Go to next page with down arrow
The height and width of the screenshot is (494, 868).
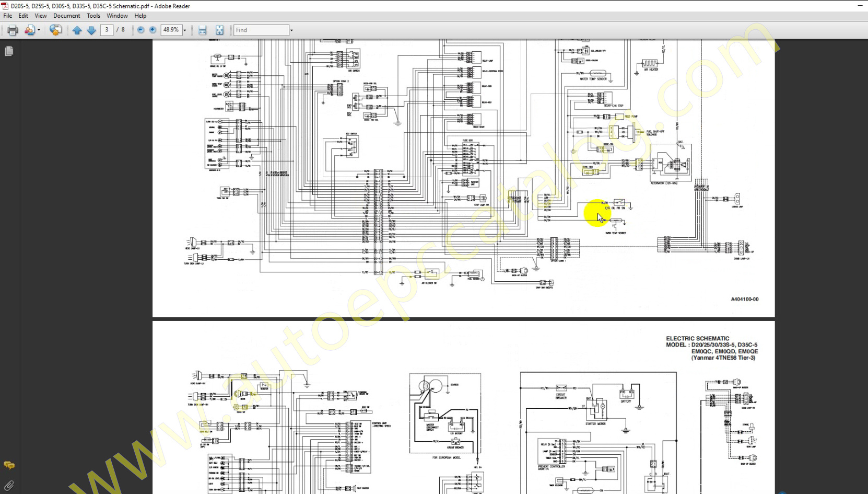(x=91, y=30)
